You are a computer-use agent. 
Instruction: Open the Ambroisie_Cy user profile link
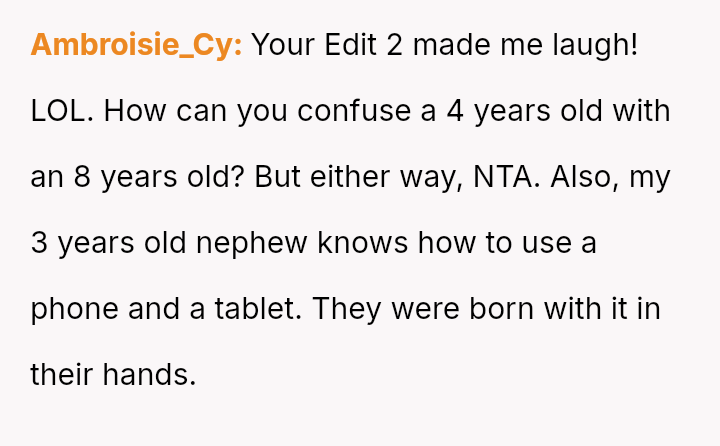137,45
